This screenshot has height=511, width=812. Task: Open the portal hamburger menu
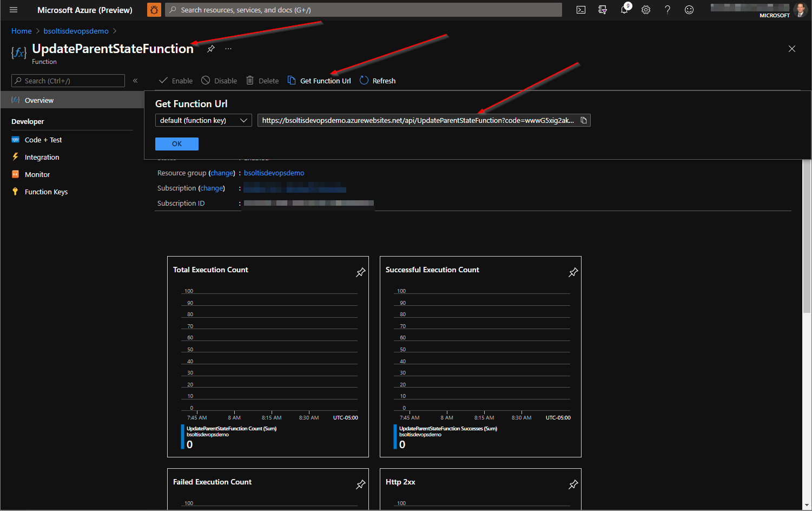(14, 10)
